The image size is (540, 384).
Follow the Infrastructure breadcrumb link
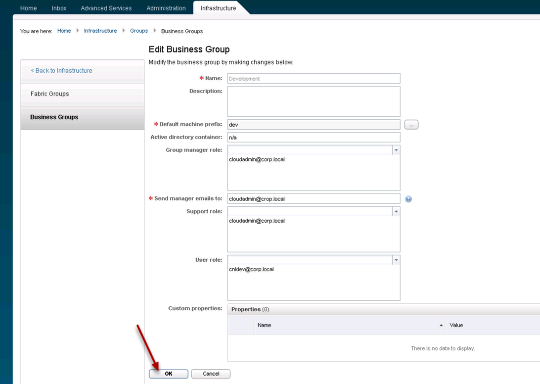(x=100, y=31)
